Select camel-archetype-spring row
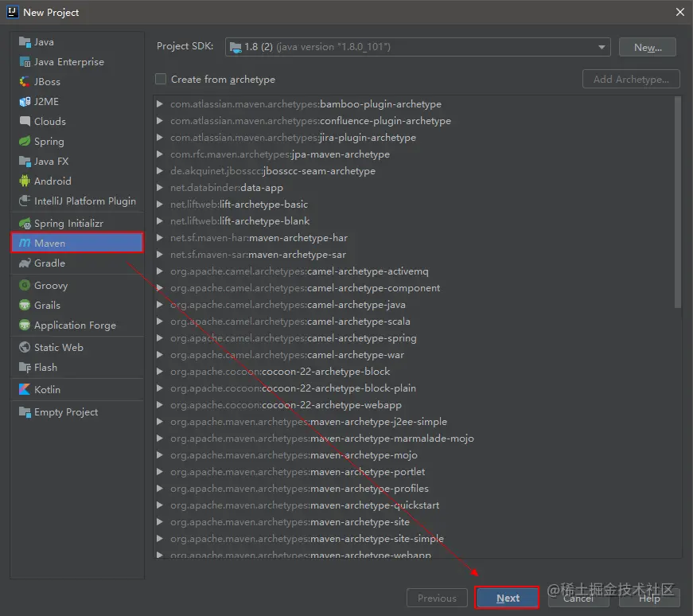 coord(415,338)
